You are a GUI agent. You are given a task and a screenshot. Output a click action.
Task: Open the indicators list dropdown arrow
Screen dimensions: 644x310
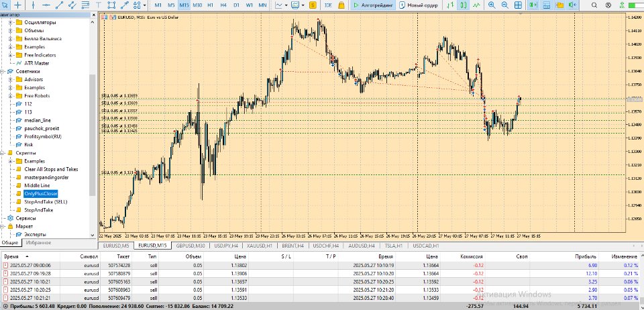(x=286, y=5)
